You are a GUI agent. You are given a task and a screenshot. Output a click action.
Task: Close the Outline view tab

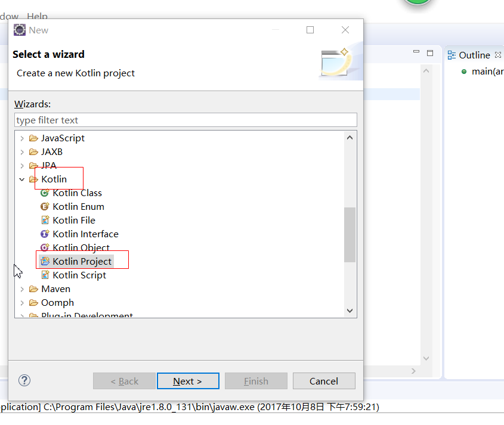(x=498, y=55)
